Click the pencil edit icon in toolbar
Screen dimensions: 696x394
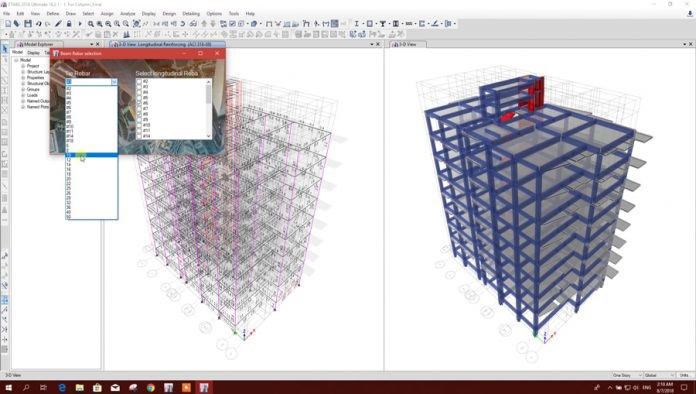click(59, 24)
